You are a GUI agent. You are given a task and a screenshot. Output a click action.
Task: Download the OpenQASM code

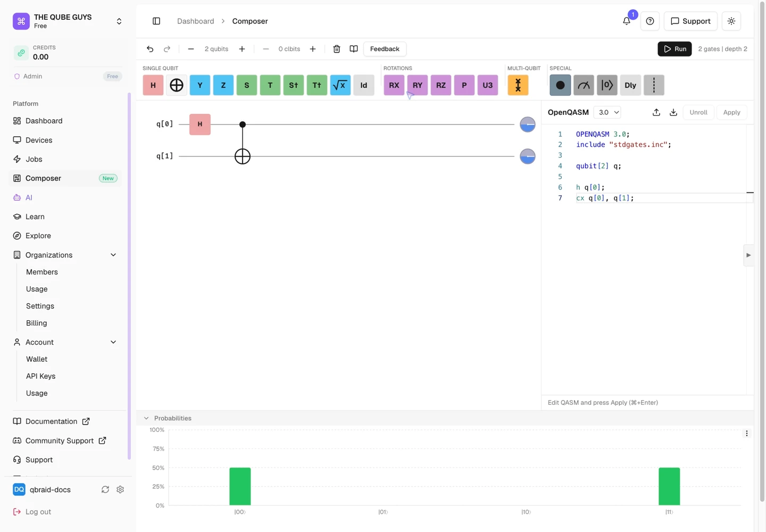[x=673, y=112]
